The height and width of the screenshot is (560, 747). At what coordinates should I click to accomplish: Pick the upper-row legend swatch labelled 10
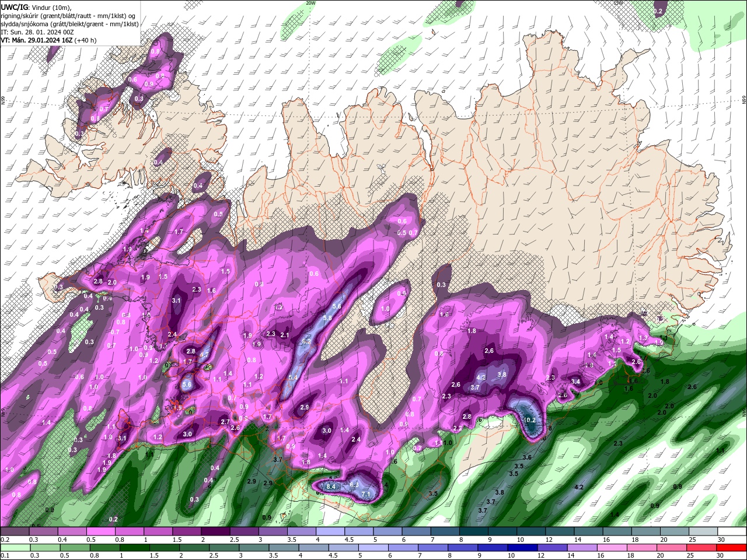[x=531, y=531]
